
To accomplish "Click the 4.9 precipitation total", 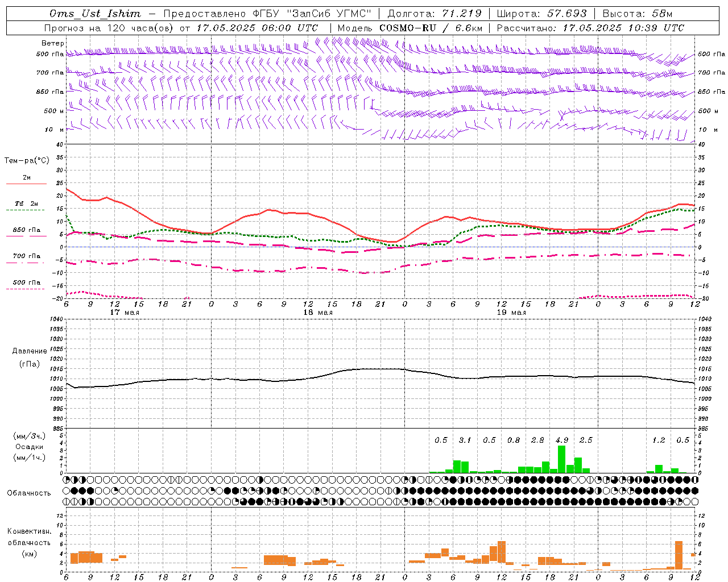I will click(x=562, y=440).
